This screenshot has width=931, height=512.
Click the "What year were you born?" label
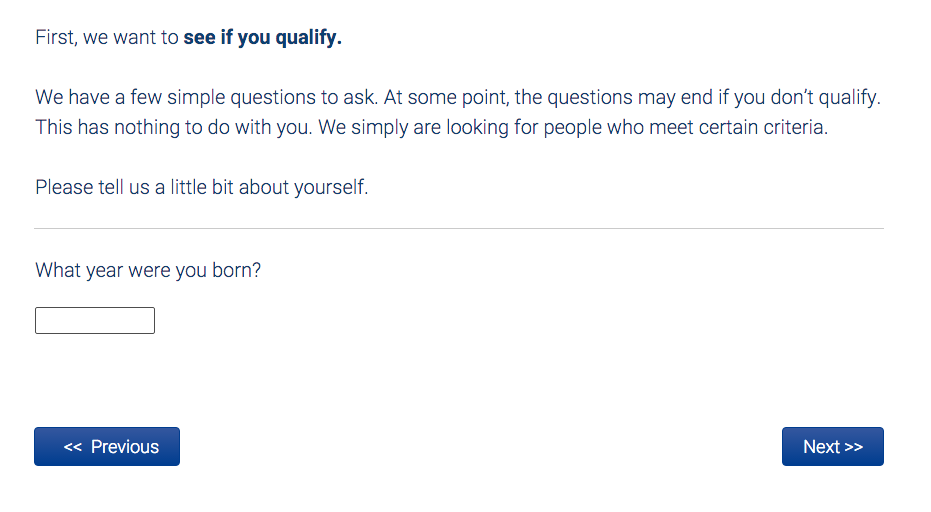point(148,270)
